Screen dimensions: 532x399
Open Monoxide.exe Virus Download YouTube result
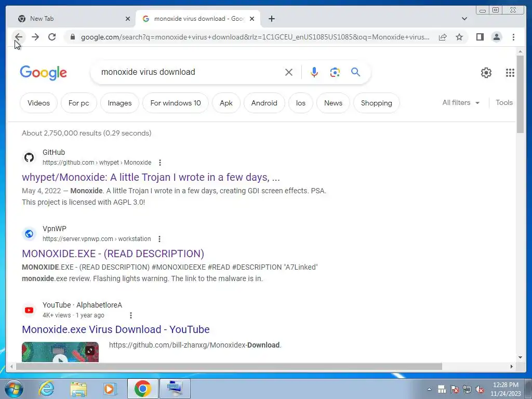116,329
